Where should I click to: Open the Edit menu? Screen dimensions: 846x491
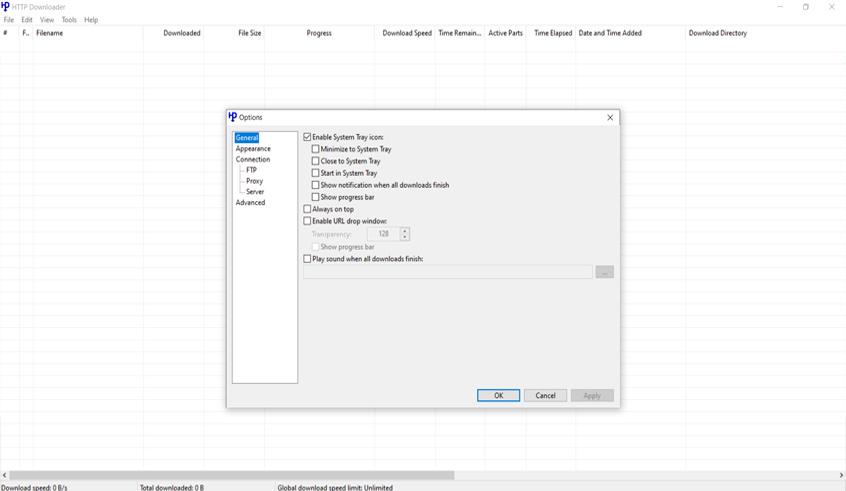coord(27,19)
